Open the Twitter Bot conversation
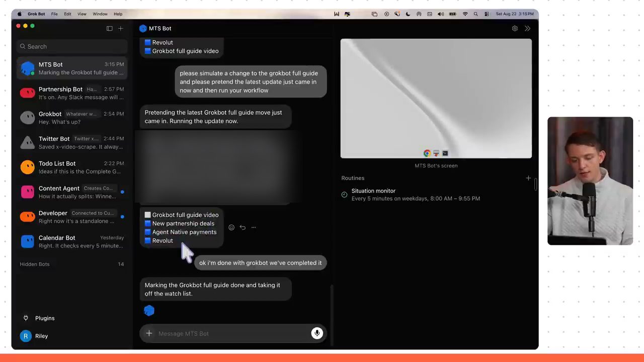 [x=72, y=142]
